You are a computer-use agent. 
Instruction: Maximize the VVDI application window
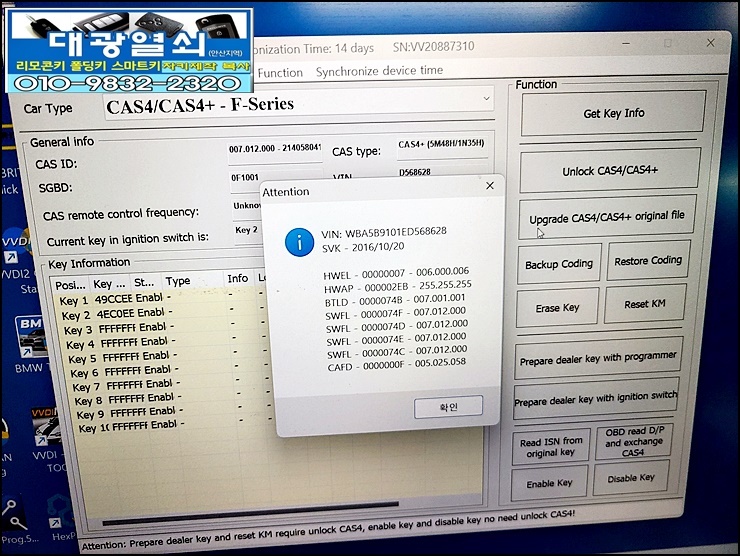668,43
